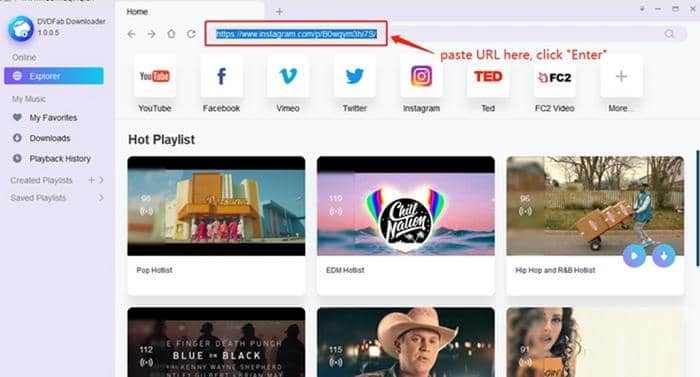The image size is (700, 377).
Task: Open the Vimeo site shortcut
Action: point(288,76)
